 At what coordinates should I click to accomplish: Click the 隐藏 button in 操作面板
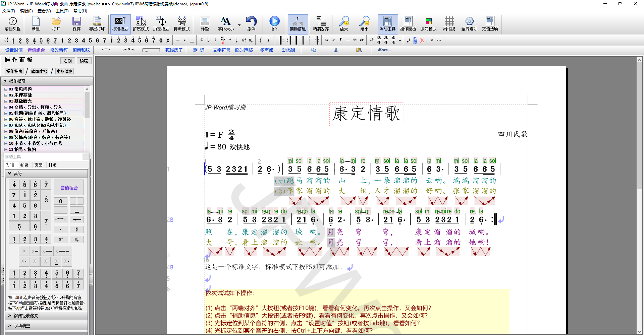tap(84, 61)
